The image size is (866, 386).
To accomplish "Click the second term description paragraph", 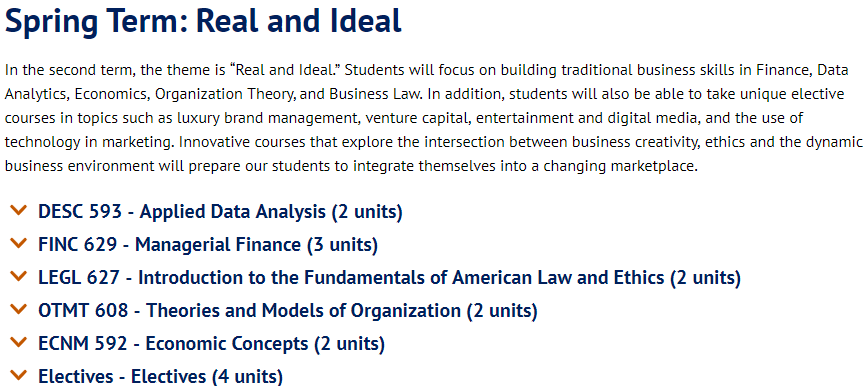I will 433,118.
